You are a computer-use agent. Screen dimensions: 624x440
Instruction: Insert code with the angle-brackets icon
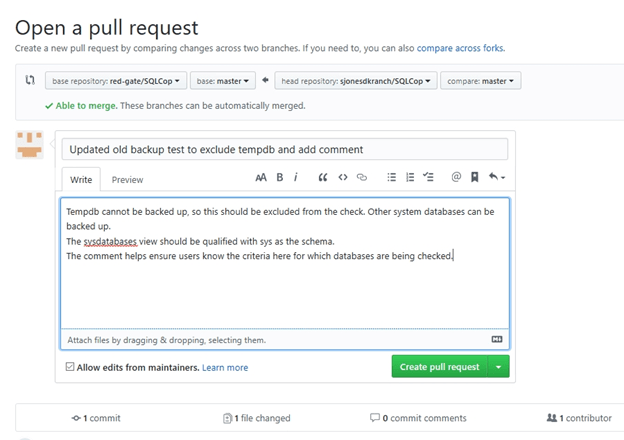pyautogui.click(x=343, y=177)
